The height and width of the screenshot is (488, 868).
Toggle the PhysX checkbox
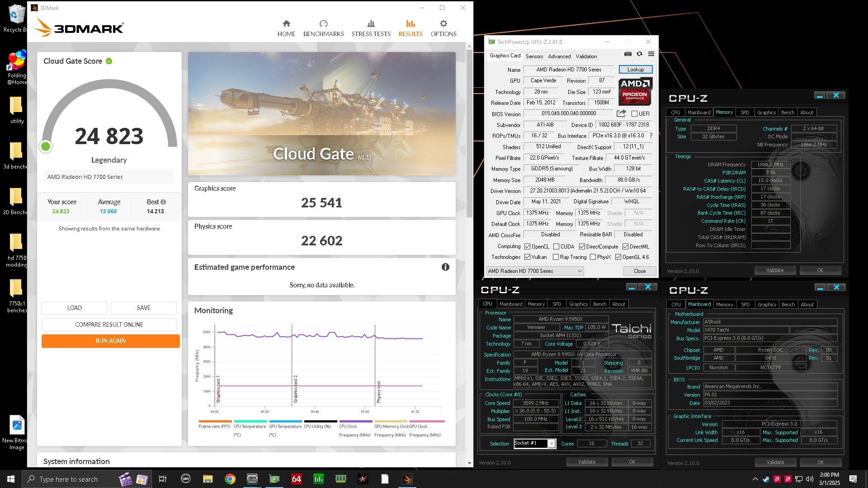pos(593,257)
